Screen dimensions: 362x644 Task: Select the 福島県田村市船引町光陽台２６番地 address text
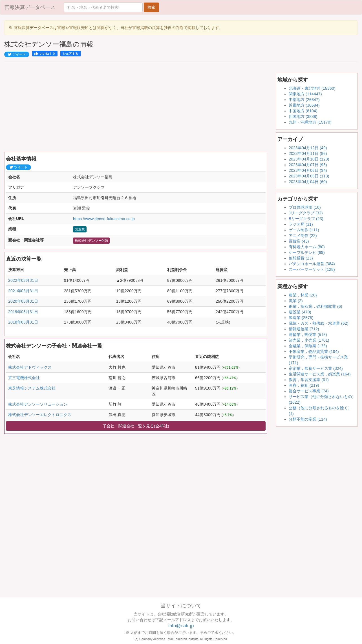tap(105, 198)
